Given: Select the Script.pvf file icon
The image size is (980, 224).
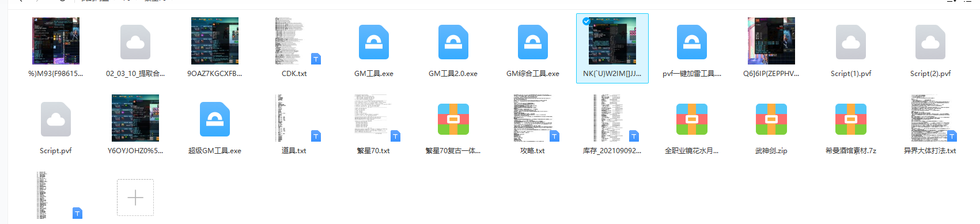Looking at the screenshot, I should [x=55, y=119].
